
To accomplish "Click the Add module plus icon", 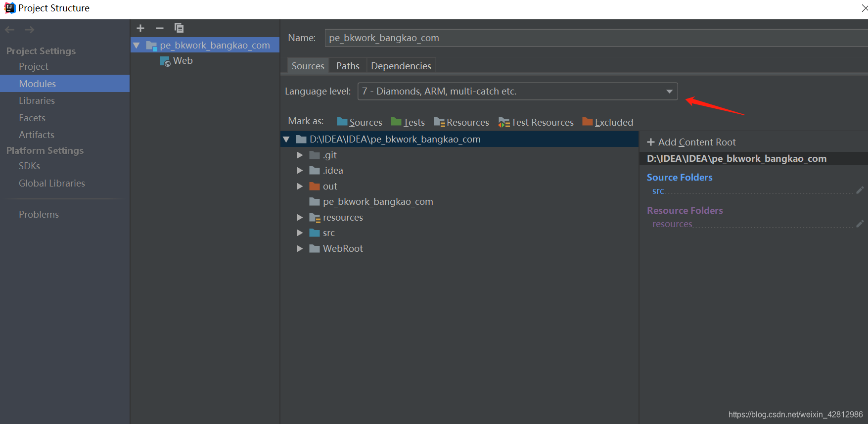I will (140, 28).
